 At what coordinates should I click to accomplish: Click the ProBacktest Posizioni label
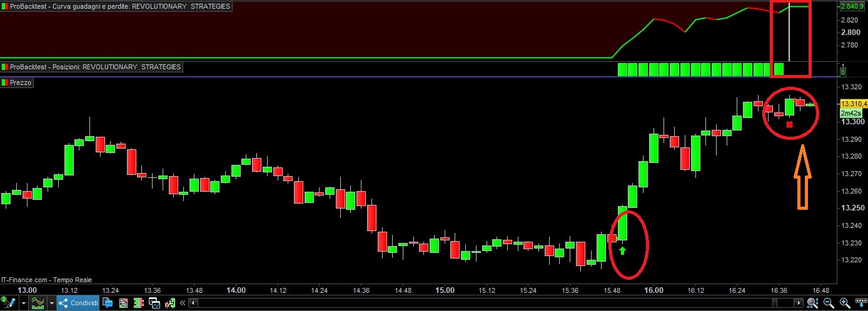[x=95, y=67]
